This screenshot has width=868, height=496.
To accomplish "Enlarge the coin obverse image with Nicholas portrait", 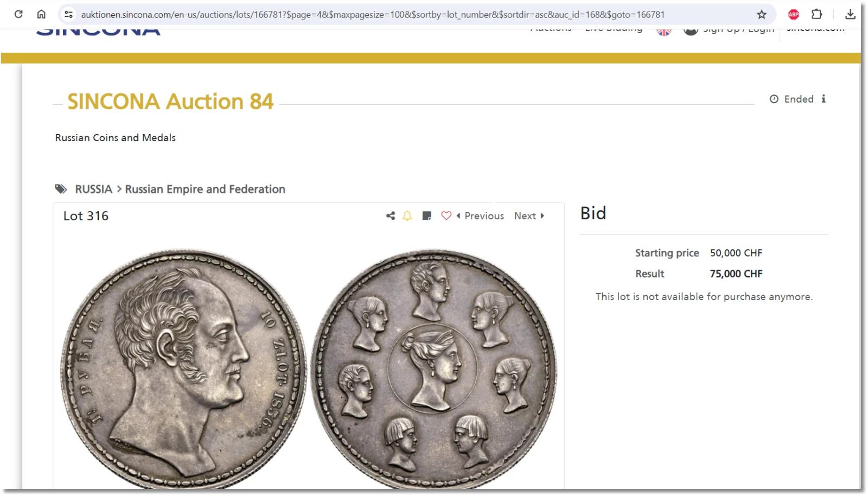I will 183,369.
